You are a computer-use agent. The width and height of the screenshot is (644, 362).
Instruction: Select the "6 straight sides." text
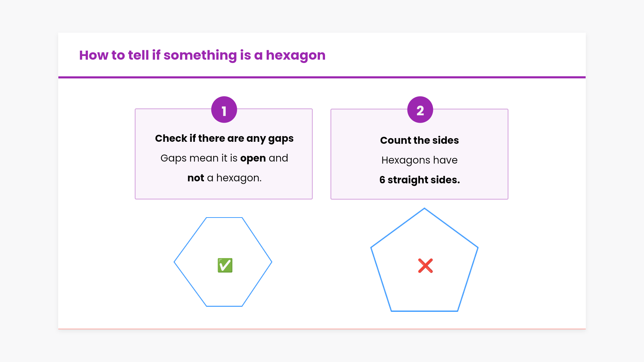(x=419, y=180)
